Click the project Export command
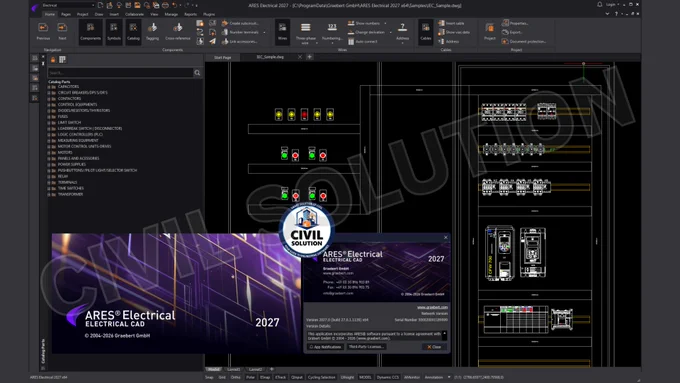680x383 pixels. tap(512, 32)
